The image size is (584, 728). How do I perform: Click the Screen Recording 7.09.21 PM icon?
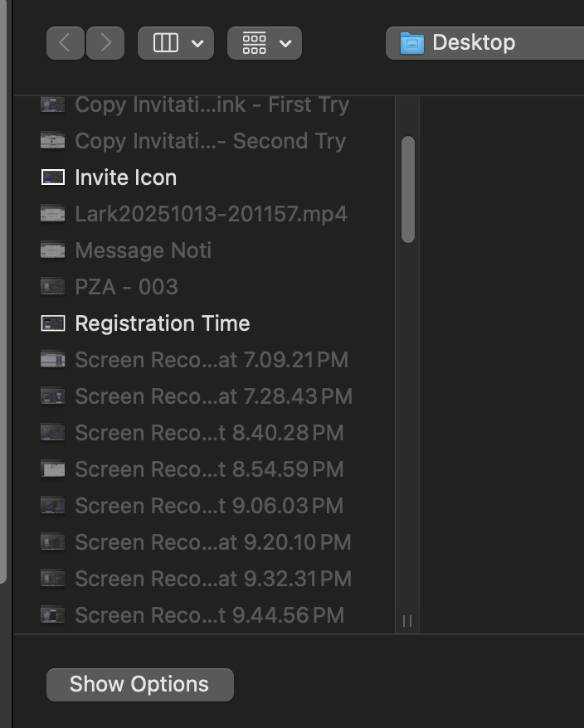tap(53, 360)
